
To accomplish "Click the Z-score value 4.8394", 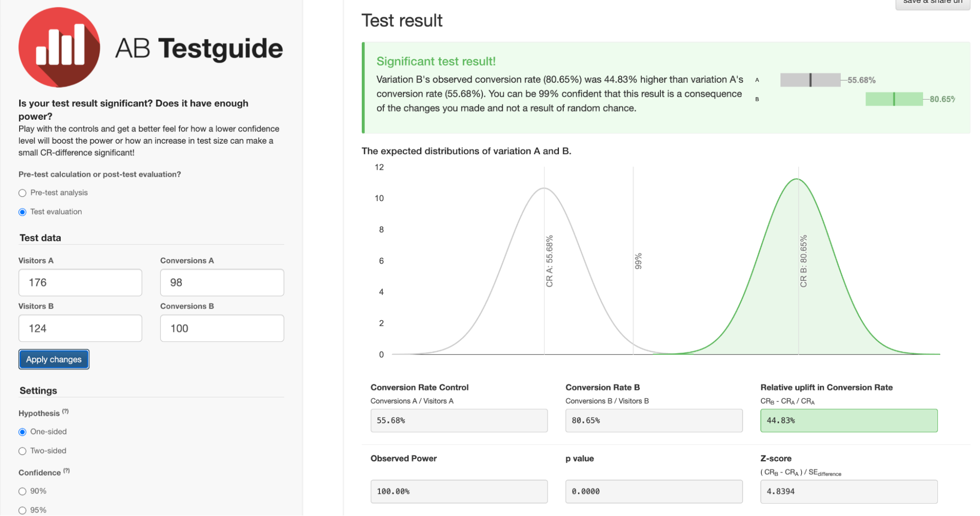I will pos(848,491).
